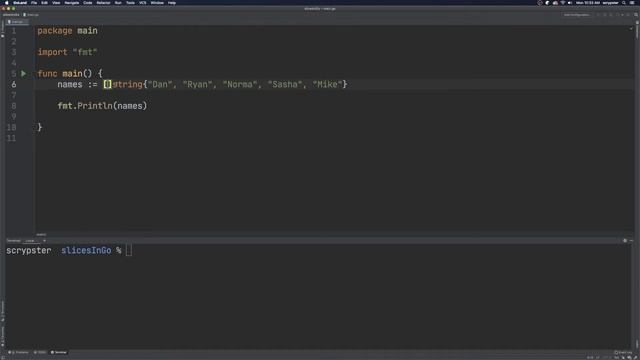The image size is (640, 360).
Task: Open the Window menu
Action: (x=157, y=3)
